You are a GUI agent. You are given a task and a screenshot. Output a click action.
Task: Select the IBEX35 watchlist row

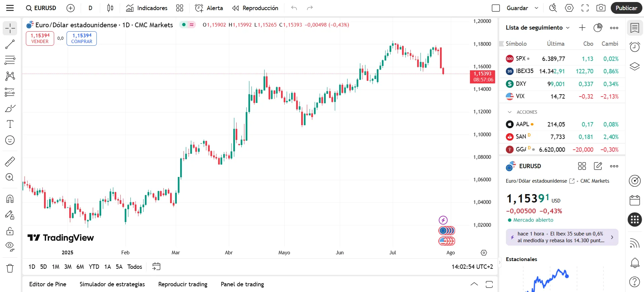(562, 71)
